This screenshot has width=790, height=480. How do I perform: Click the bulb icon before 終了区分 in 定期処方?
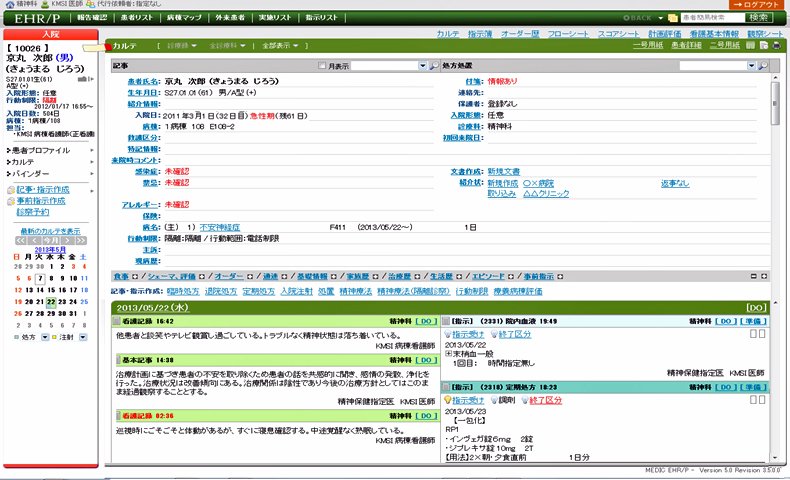coord(524,400)
